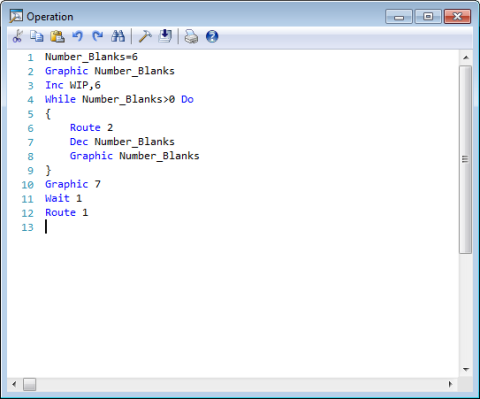
Task: Click the 'Graphic 7' line
Action: 73,184
